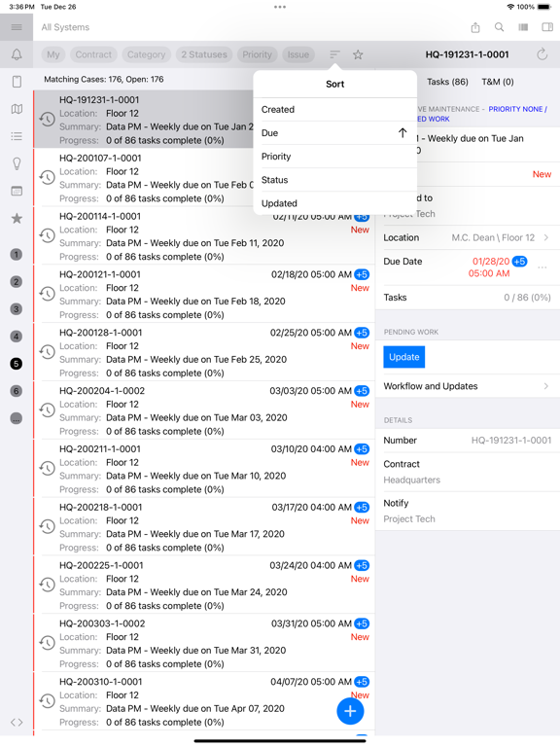The height and width of the screenshot is (747, 560).
Task: Open case HQ-200114-1-0001
Action: point(204,235)
